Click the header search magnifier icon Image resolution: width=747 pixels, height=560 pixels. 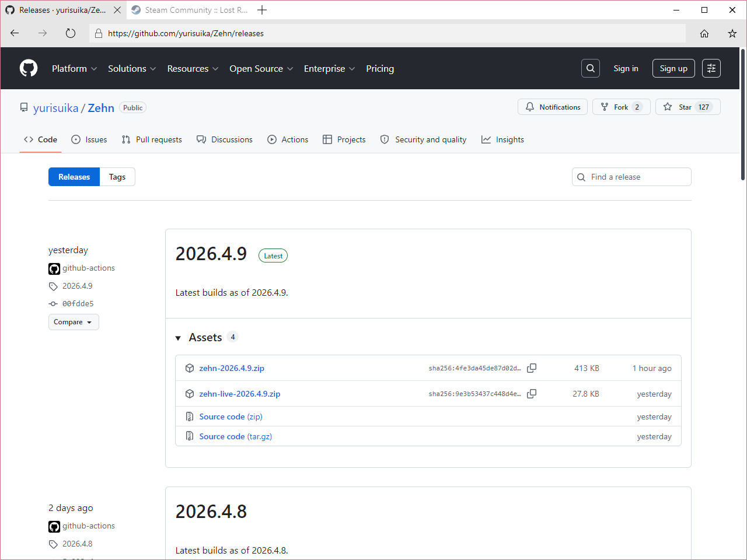(x=591, y=68)
